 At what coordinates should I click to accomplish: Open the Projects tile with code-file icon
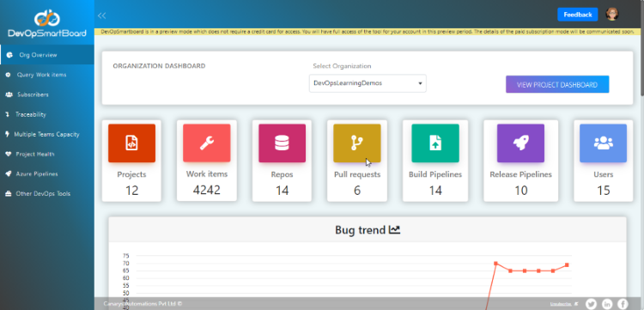pyautogui.click(x=132, y=143)
